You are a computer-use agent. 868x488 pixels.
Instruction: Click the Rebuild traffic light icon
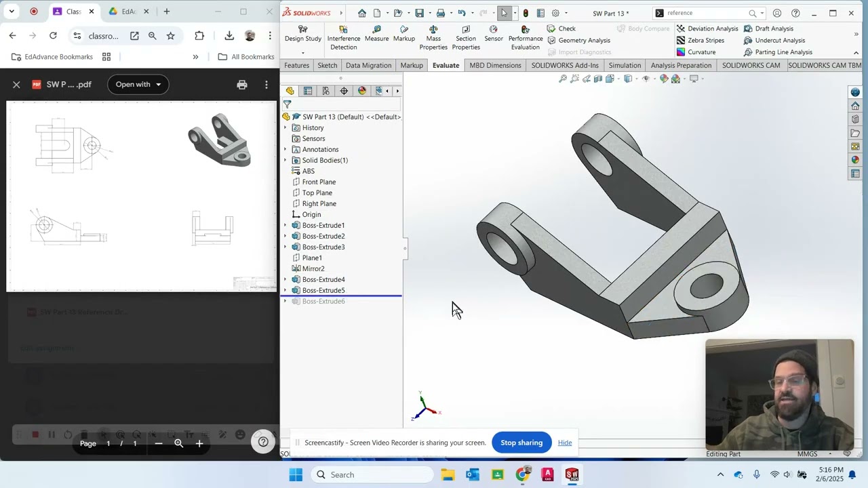click(x=526, y=13)
